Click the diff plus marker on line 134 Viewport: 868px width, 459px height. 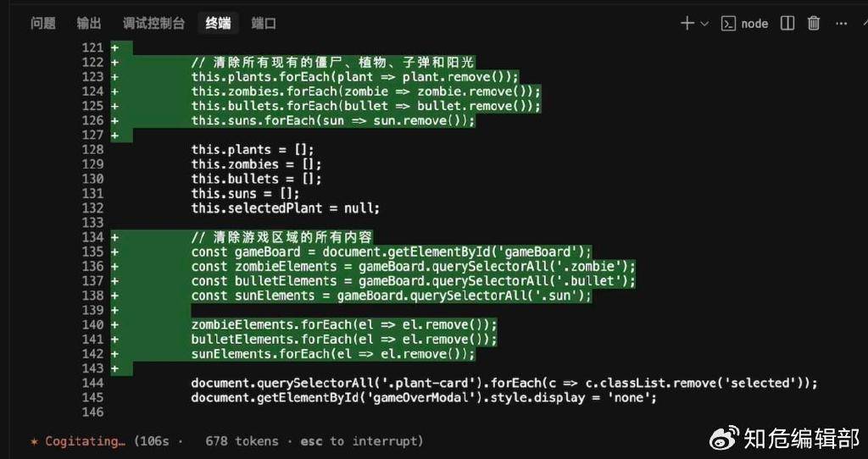[115, 237]
